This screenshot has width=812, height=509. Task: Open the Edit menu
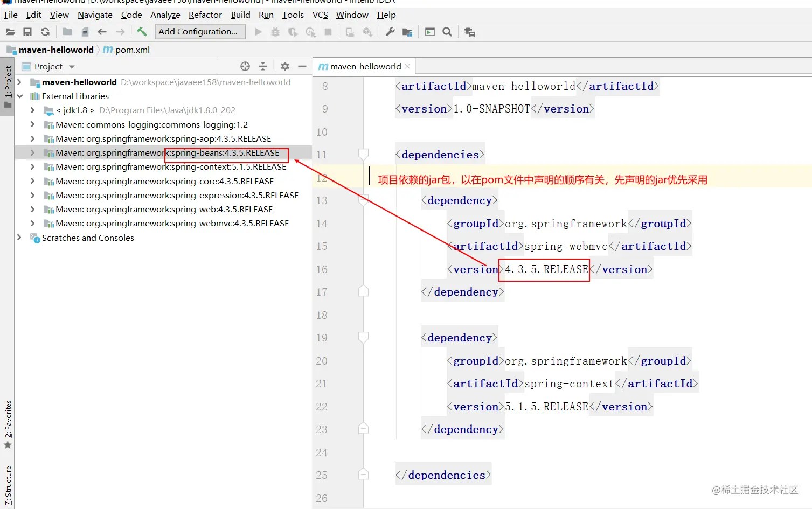(x=33, y=15)
